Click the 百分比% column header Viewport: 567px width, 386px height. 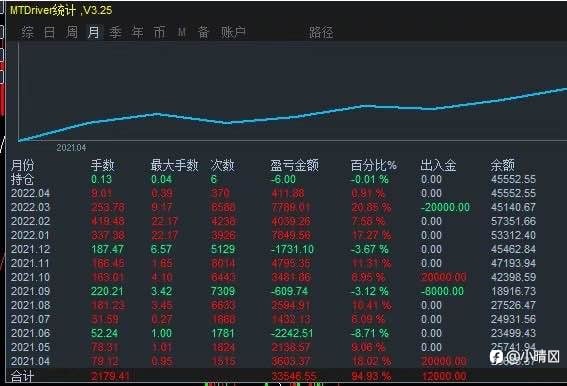coord(374,165)
